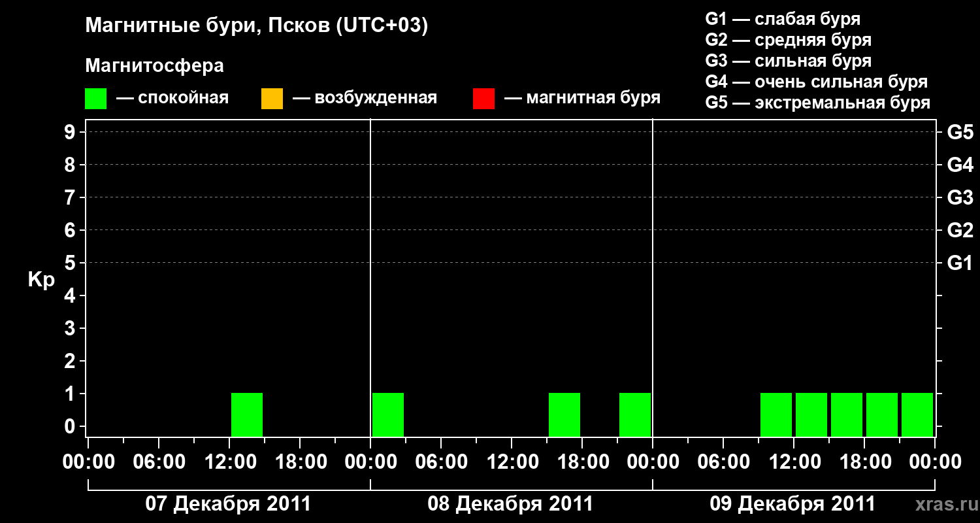Click the 00:00 label ending 09 Декабря
980x523 pixels.
point(935,462)
